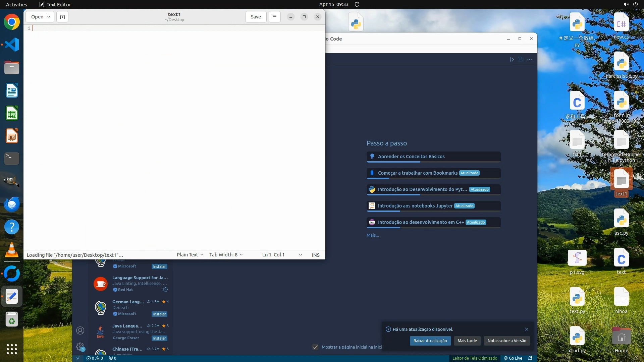The image size is (644, 362).
Task: Click the Baixar Atualização button
Action: pyautogui.click(x=430, y=341)
